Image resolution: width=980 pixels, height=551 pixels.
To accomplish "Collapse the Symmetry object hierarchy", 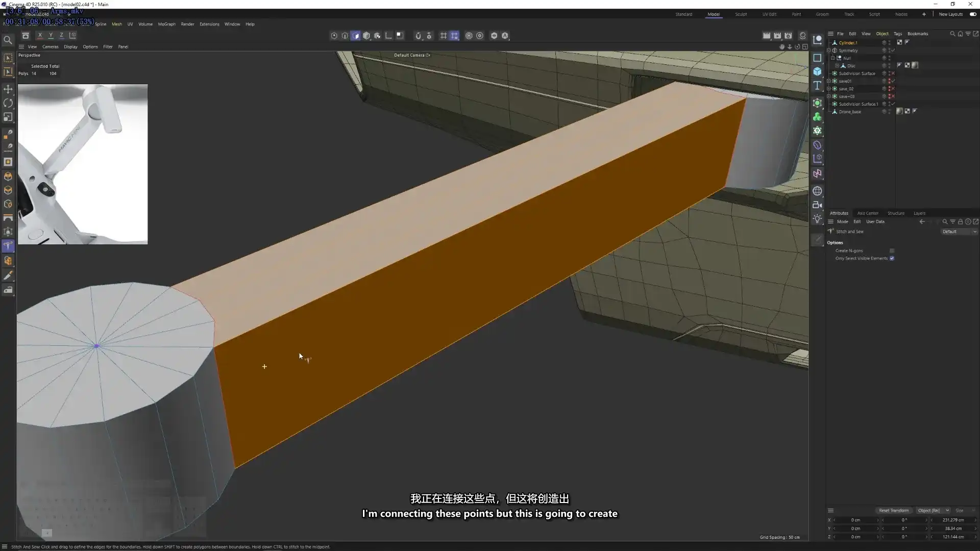I will click(828, 51).
